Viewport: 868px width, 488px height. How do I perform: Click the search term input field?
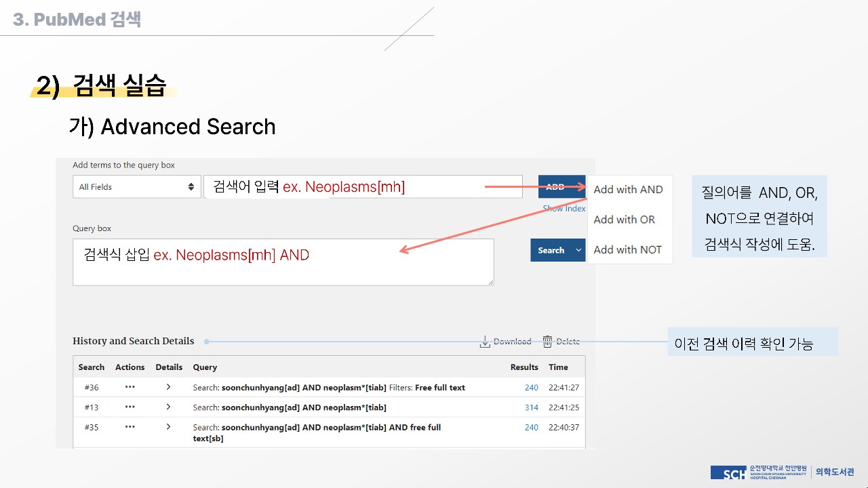pos(363,187)
